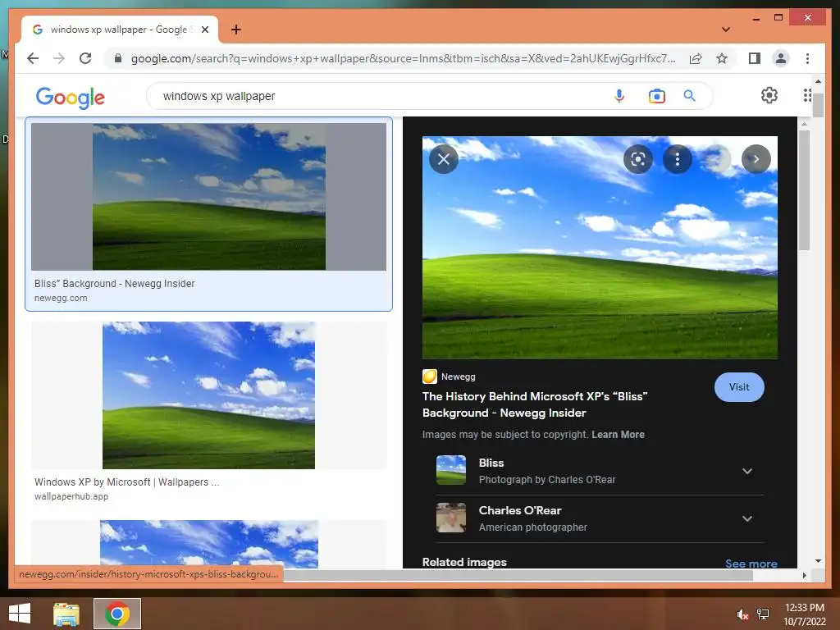
Task: Search inside image with Lens icon
Action: pos(637,159)
